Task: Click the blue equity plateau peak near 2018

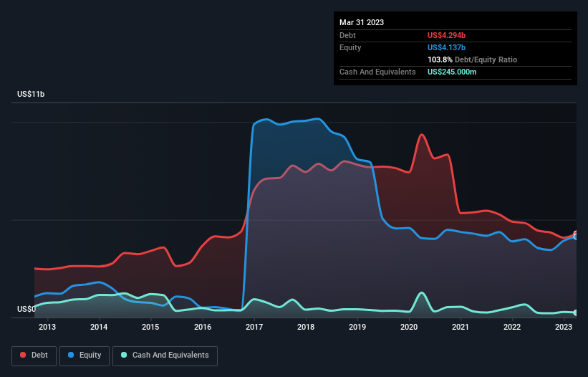Action: pos(319,118)
